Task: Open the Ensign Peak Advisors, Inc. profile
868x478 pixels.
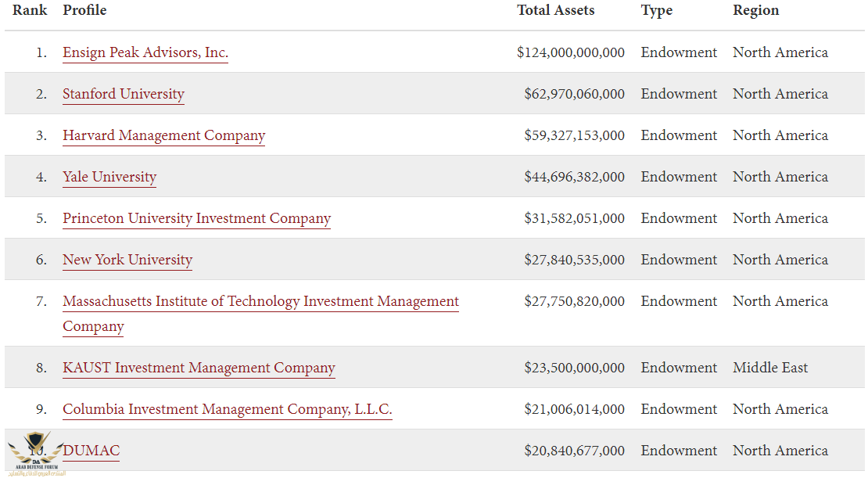Action: pyautogui.click(x=145, y=52)
